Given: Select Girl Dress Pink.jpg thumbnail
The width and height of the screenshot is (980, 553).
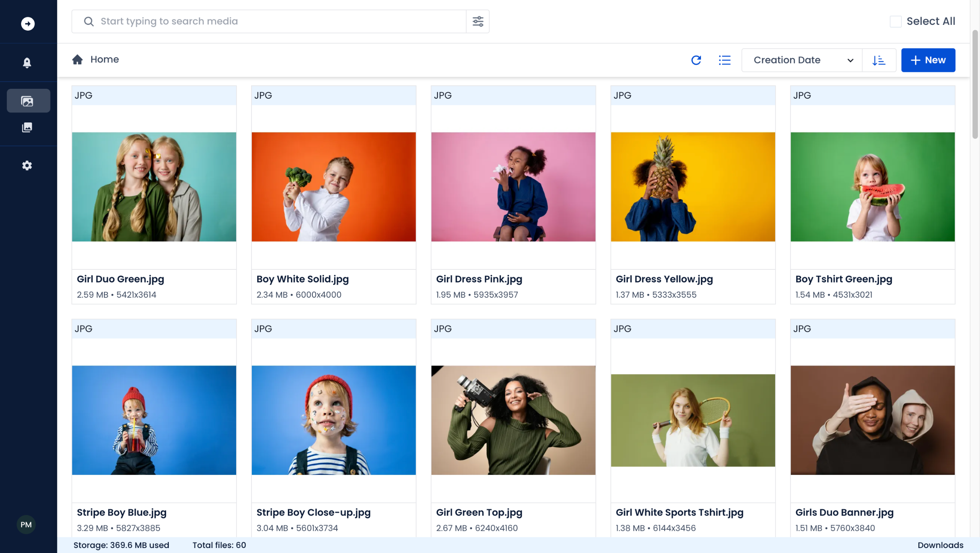Looking at the screenshot, I should click(x=513, y=187).
